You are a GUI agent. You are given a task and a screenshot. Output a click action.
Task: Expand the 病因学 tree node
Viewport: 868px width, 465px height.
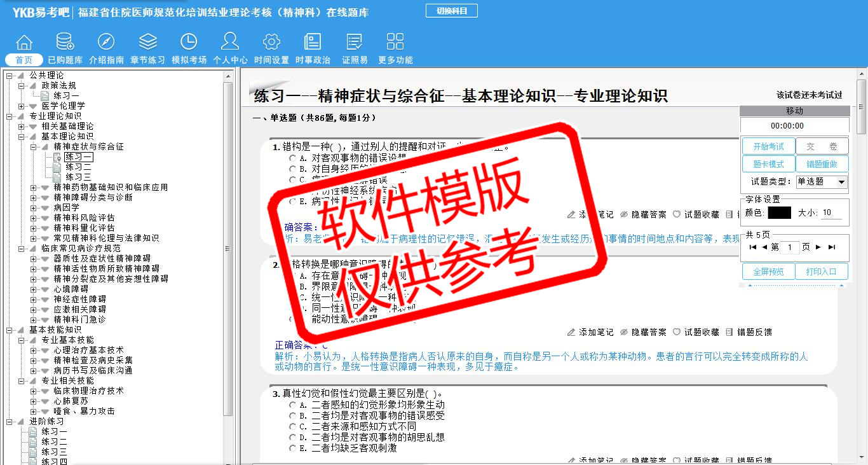pos(34,207)
